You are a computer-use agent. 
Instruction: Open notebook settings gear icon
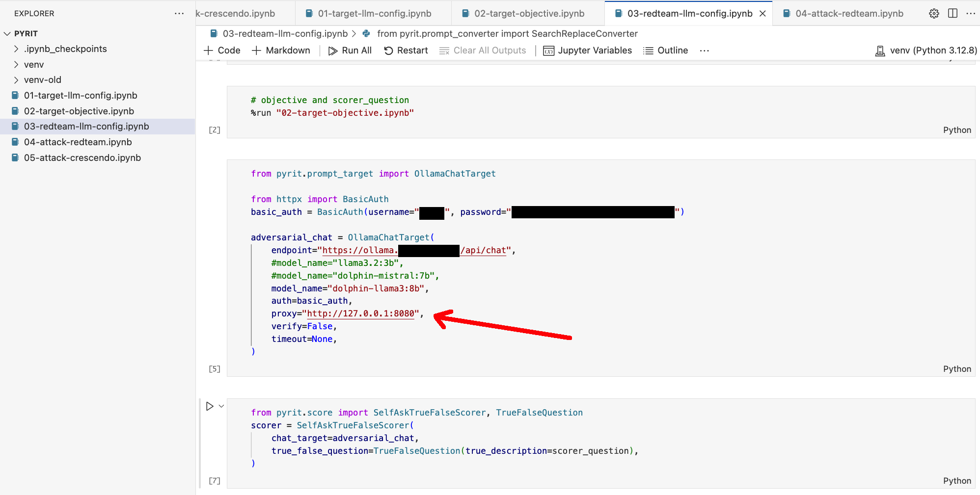pos(934,13)
